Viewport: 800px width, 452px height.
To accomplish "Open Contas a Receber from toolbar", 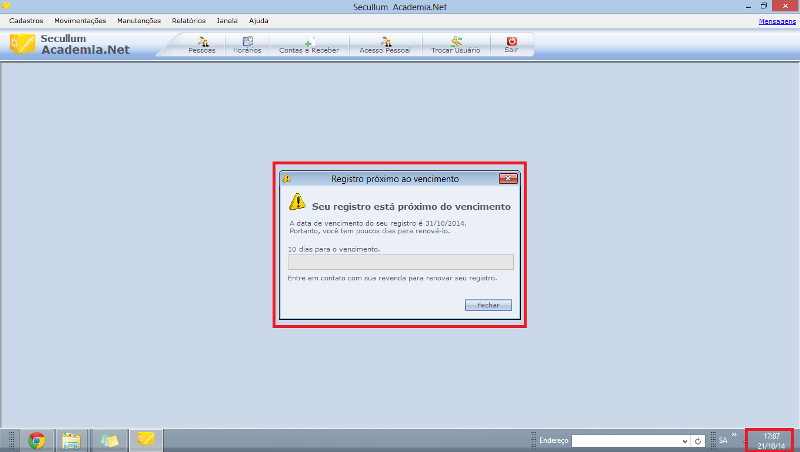I will [x=309, y=44].
